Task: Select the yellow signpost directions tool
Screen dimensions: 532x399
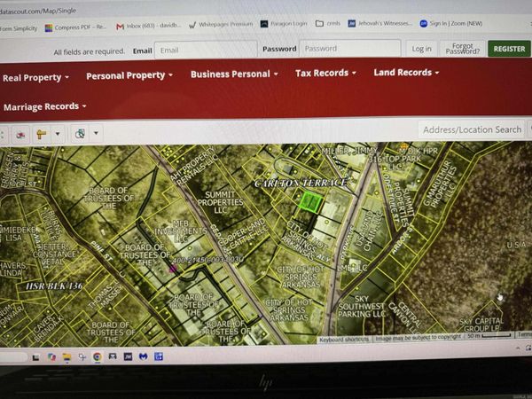Action: pyautogui.click(x=41, y=135)
